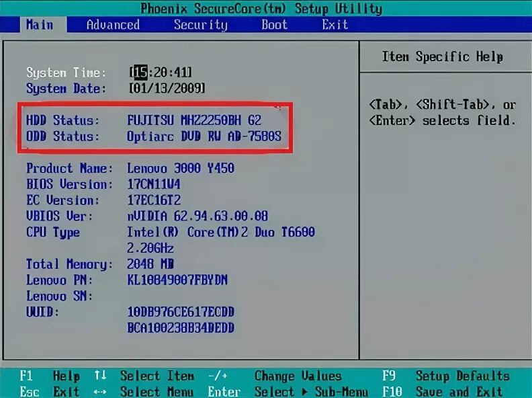Click the Lenovo SN label
The image size is (532, 398).
pyautogui.click(x=59, y=296)
